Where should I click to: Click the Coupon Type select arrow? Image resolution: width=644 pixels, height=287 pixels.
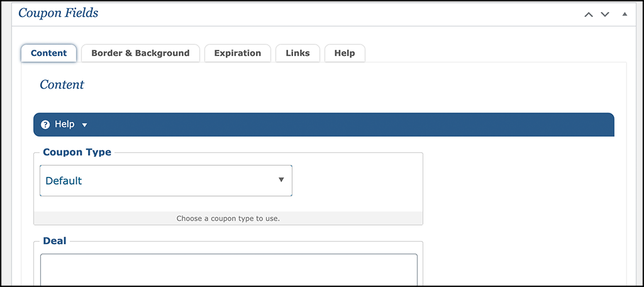281,179
